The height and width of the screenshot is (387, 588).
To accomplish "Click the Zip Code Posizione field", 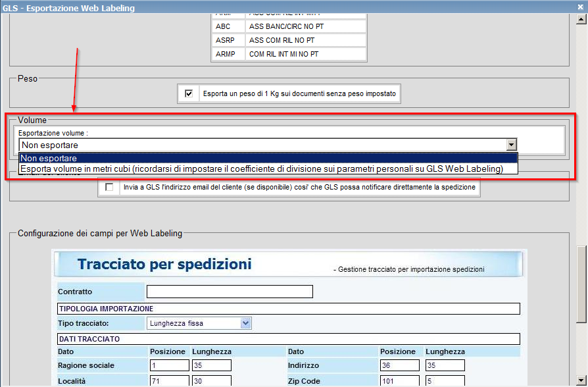I will point(399,381).
